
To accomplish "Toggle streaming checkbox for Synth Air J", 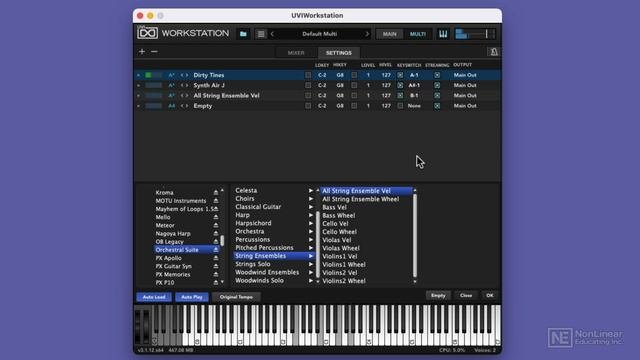I will [x=437, y=85].
